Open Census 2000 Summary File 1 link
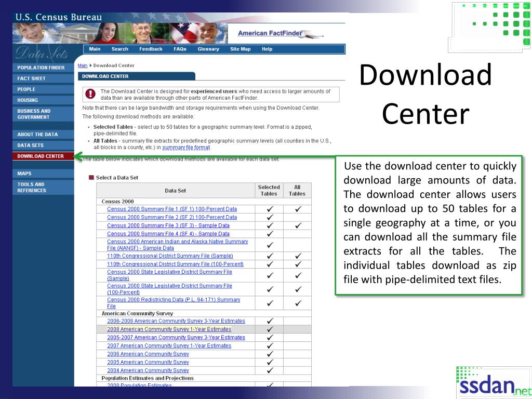532x399 pixels. pyautogui.click(x=172, y=209)
